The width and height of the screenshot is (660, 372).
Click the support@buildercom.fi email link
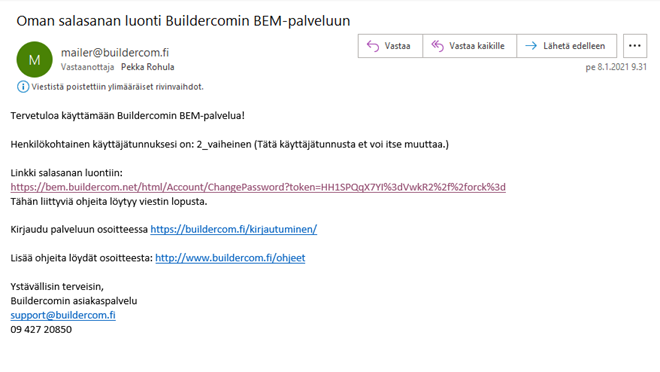[x=63, y=315]
